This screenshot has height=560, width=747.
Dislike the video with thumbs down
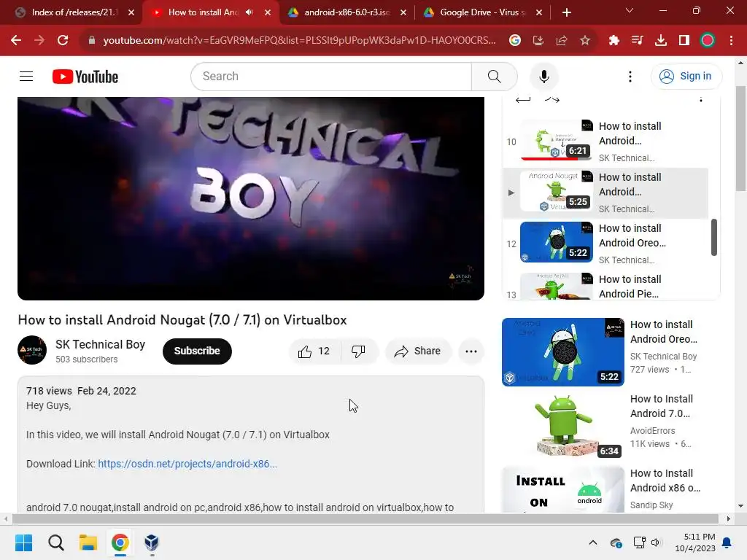(x=358, y=351)
